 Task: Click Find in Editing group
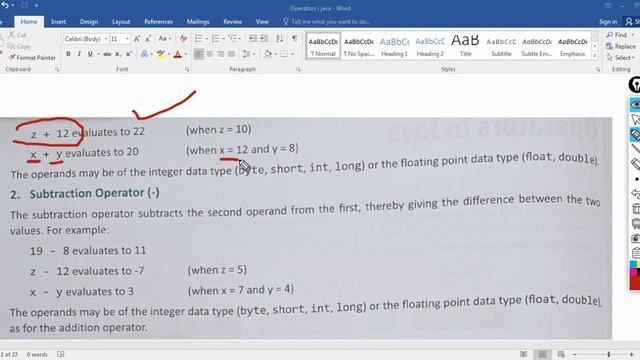coord(620,35)
